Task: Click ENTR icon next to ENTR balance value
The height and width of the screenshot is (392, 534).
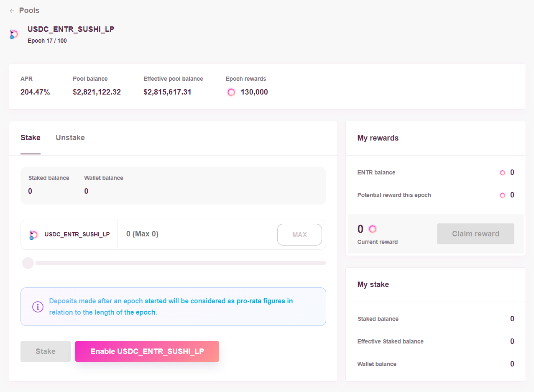Action: click(x=502, y=172)
